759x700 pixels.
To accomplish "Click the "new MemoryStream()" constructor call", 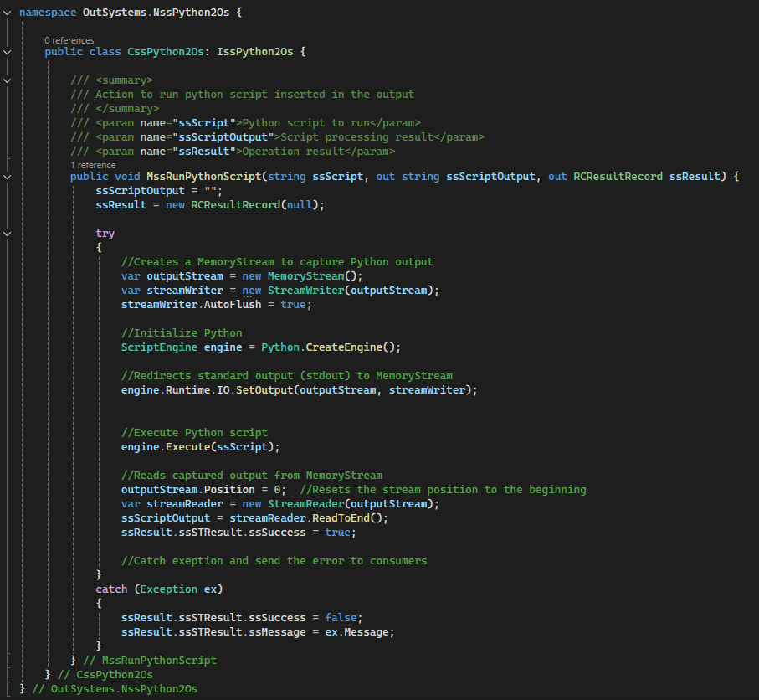I will (x=302, y=276).
